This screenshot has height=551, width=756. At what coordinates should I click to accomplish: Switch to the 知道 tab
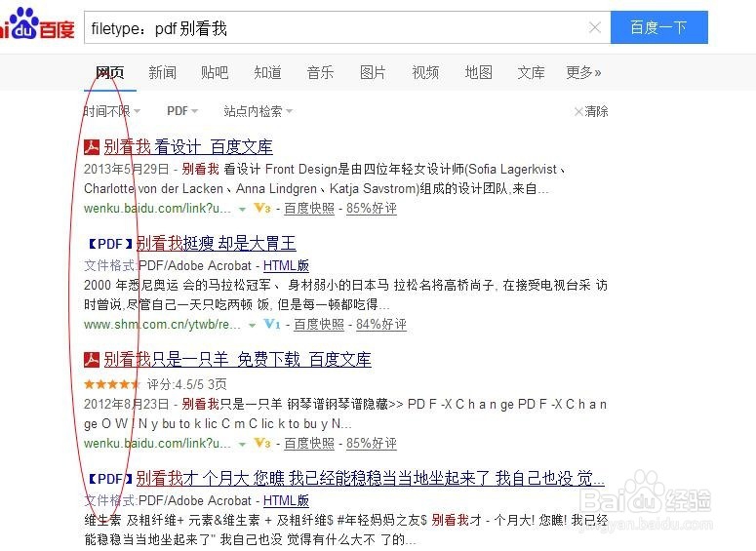(x=267, y=73)
